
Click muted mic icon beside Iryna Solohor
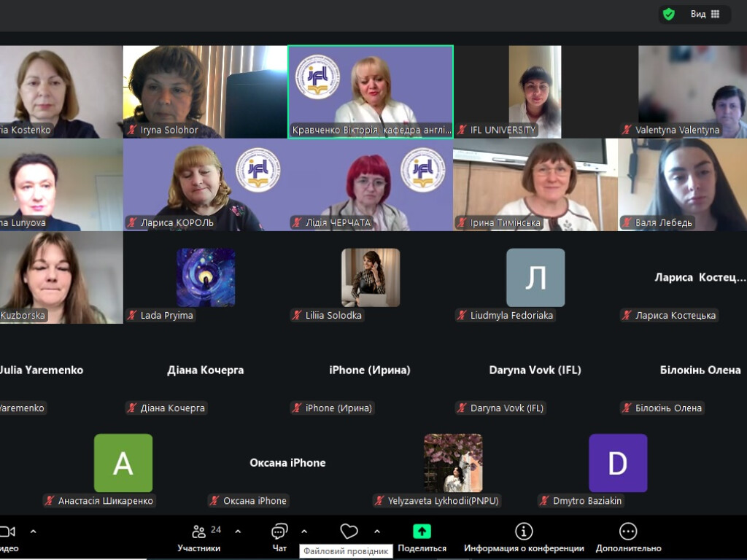pos(132,130)
